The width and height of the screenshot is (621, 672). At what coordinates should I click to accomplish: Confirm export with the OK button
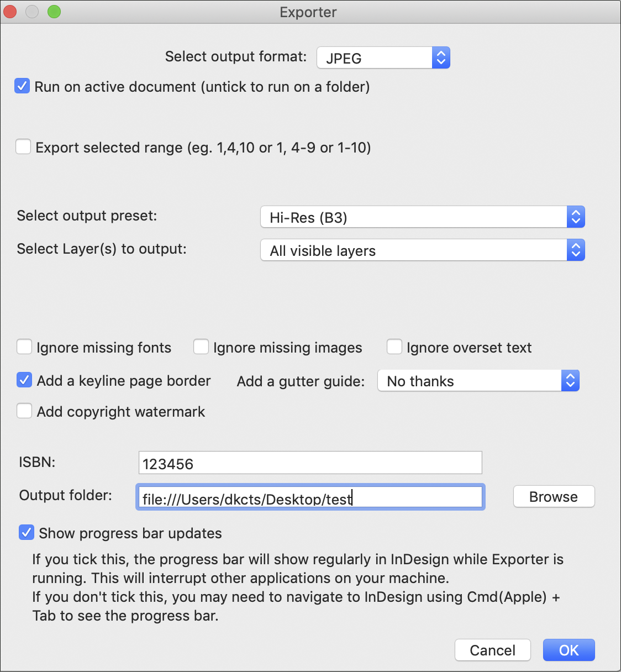click(x=569, y=650)
